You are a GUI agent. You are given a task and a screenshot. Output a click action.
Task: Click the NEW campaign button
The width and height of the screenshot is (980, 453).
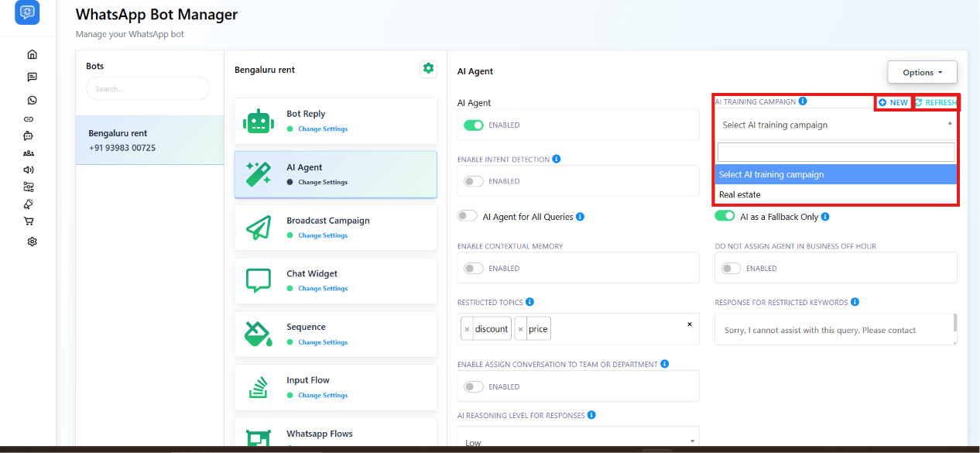coord(893,102)
